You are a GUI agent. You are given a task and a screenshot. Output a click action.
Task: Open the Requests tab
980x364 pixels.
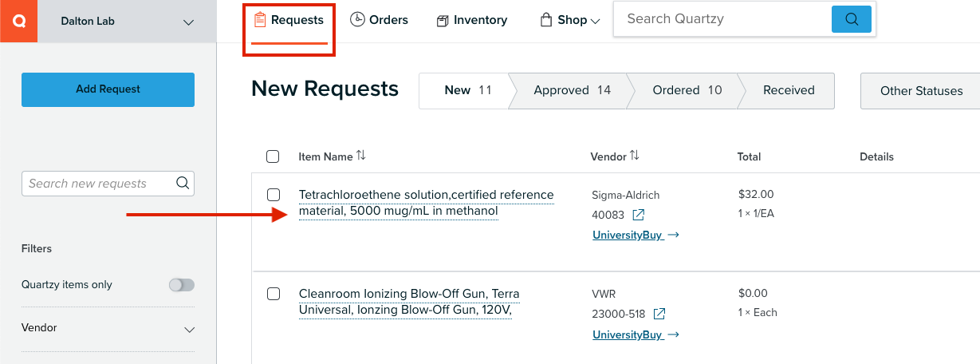289,20
